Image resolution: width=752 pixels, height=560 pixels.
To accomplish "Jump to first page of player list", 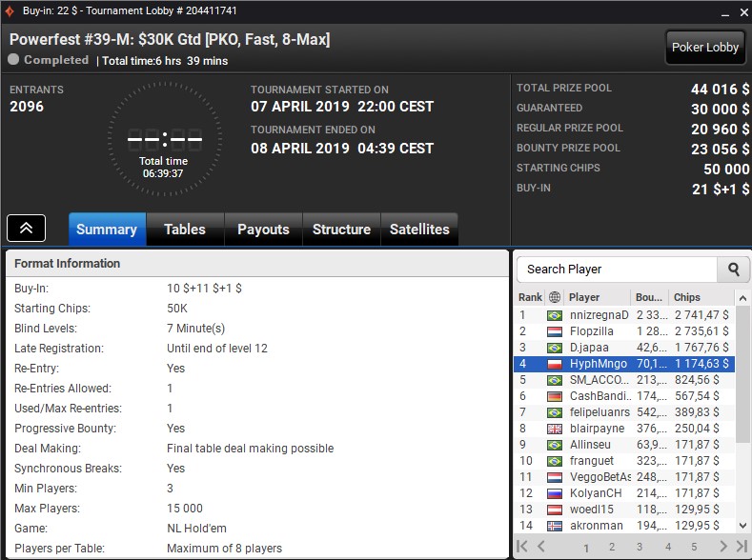I will [522, 547].
